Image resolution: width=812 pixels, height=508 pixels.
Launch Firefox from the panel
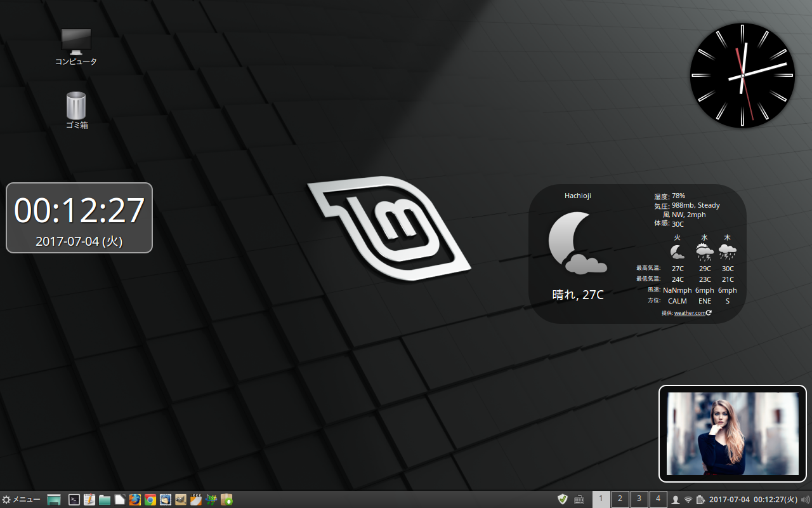[135, 500]
